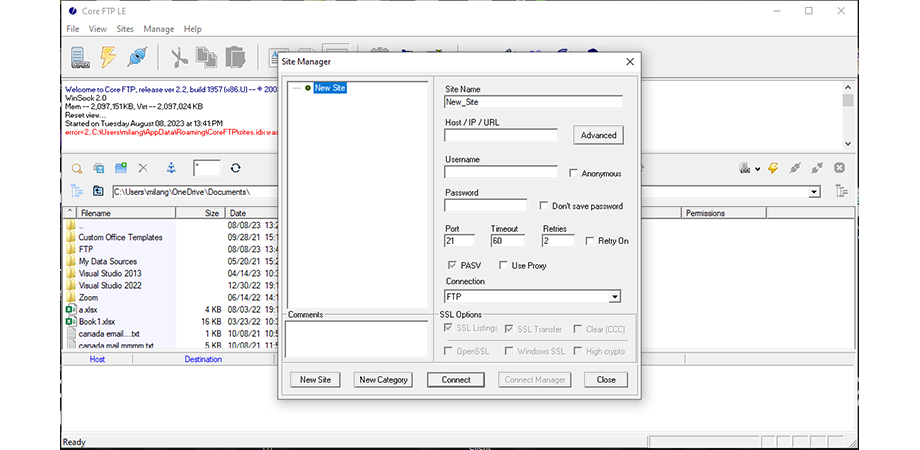This screenshot has width=920, height=450.
Task: Click the Username input field
Action: point(501,172)
